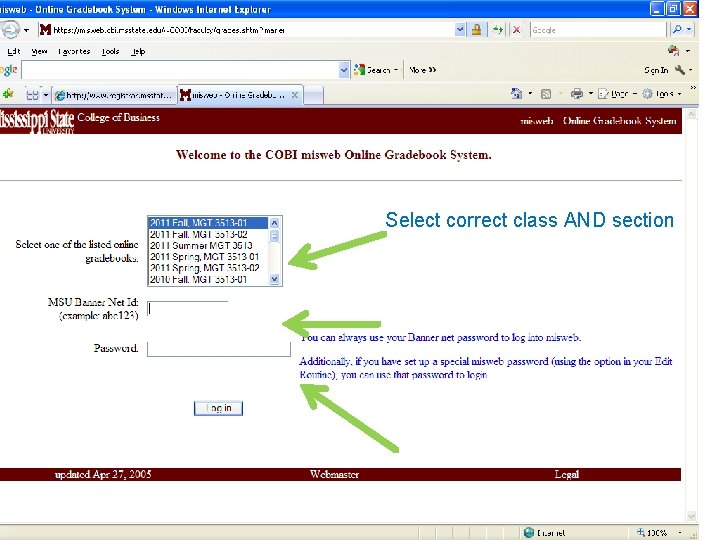Click the page scroll down arrow
Image resolution: width=720 pixels, height=540 pixels.
[691, 517]
